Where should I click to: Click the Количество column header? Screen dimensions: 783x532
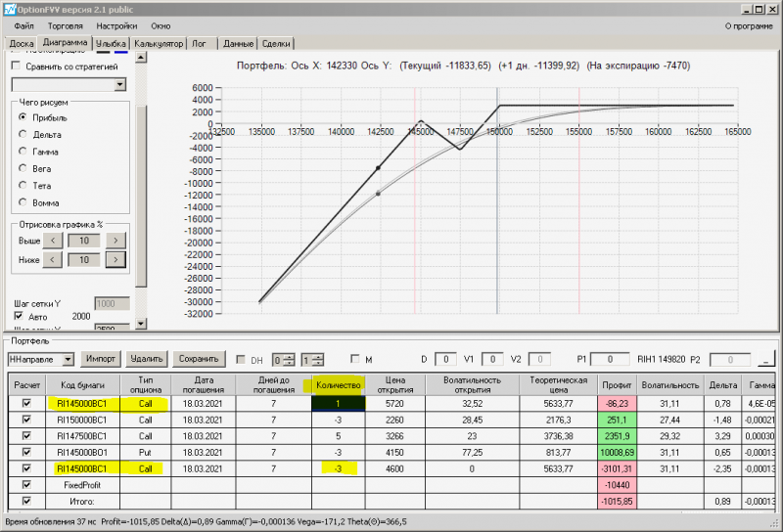pyautogui.click(x=338, y=384)
